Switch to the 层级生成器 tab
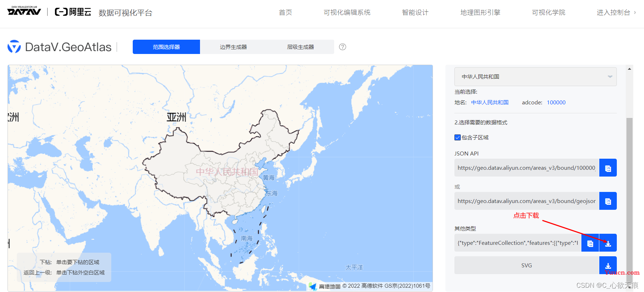644x292 pixels. 301,47
